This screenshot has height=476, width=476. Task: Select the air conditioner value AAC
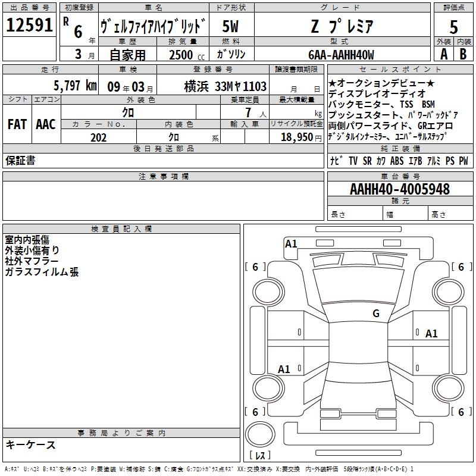pos(46,124)
